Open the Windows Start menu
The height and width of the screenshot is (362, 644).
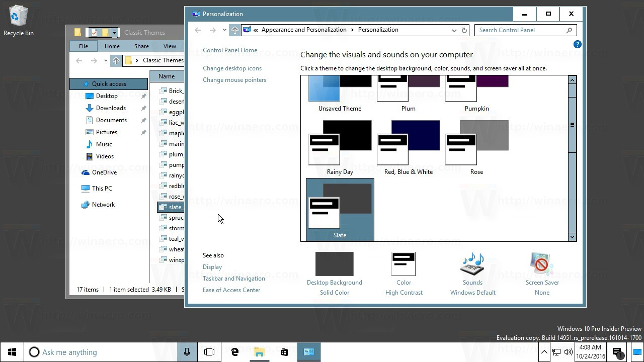click(x=12, y=352)
